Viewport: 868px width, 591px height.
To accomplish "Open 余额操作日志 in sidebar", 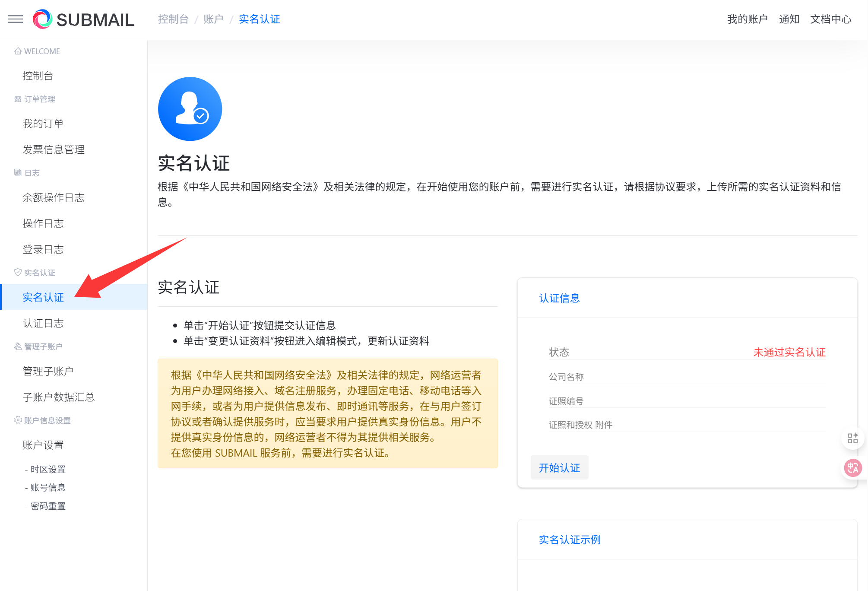I will tap(54, 197).
